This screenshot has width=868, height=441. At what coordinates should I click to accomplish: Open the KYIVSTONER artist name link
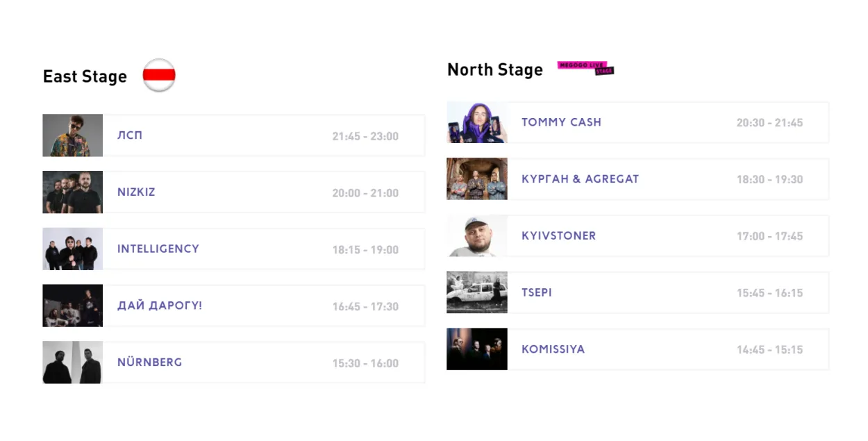click(559, 236)
